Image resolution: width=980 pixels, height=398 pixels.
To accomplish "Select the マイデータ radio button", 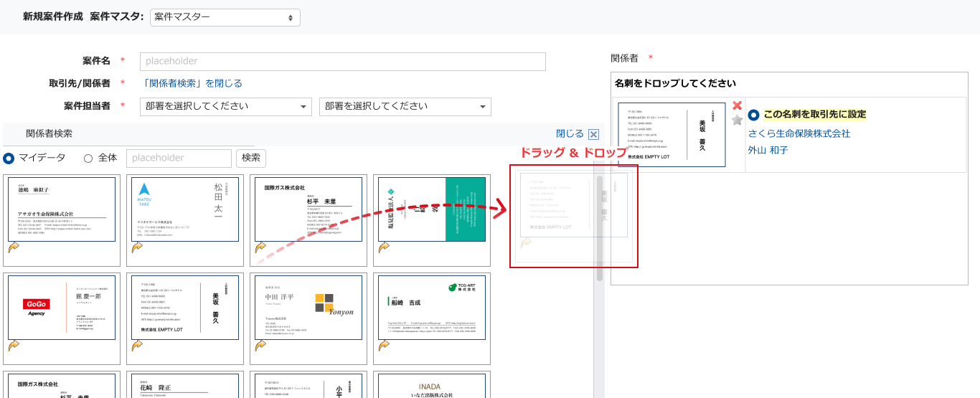I will tap(9, 158).
